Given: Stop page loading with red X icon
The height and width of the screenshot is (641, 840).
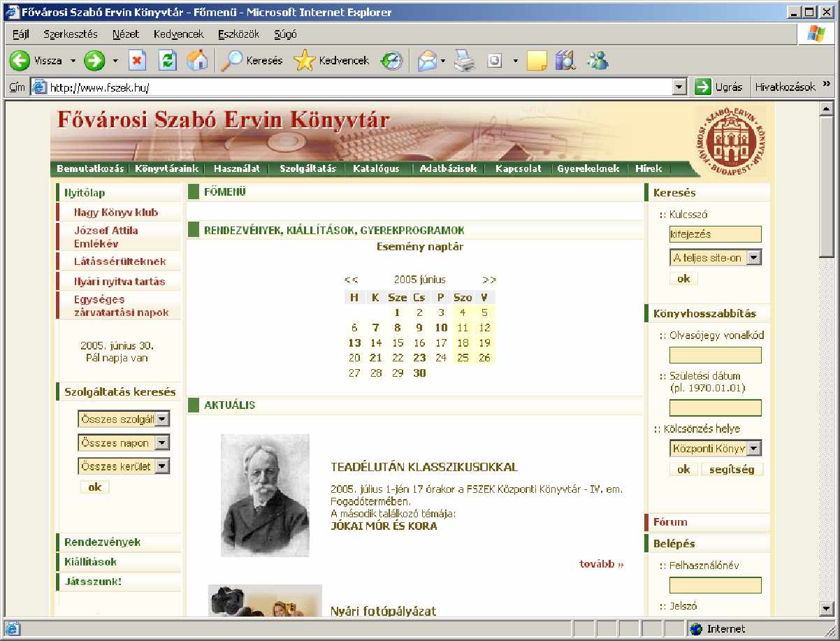Looking at the screenshot, I should [x=137, y=61].
